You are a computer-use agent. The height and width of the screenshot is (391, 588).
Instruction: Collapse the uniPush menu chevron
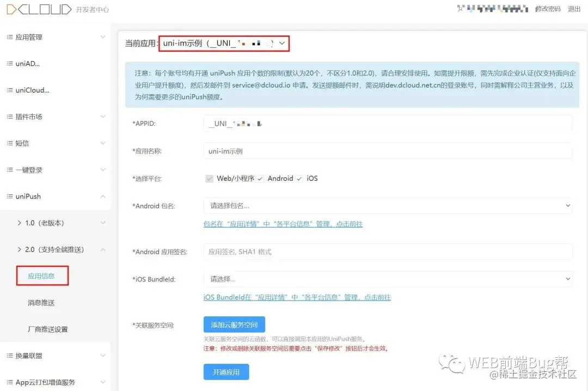pyautogui.click(x=103, y=196)
